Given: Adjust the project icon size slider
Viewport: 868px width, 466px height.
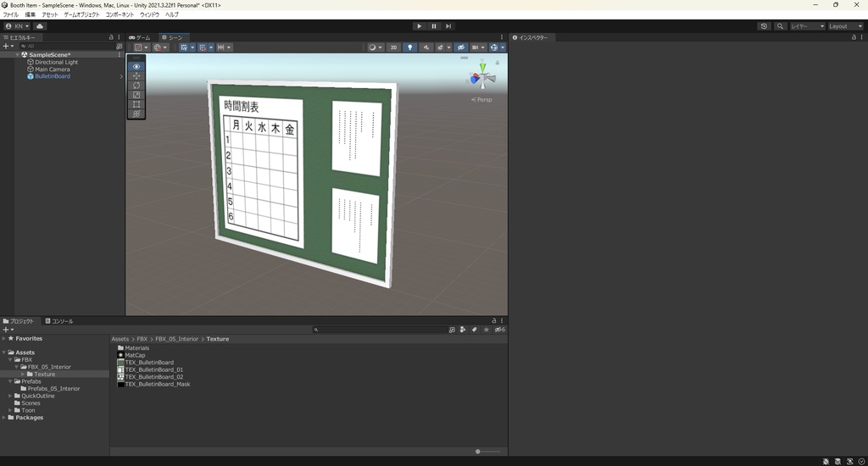Looking at the screenshot, I should click(x=487, y=452).
